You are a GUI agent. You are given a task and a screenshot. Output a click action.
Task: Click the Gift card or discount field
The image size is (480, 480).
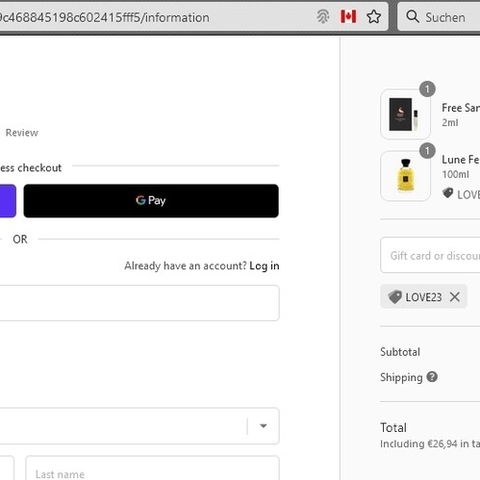coord(430,255)
